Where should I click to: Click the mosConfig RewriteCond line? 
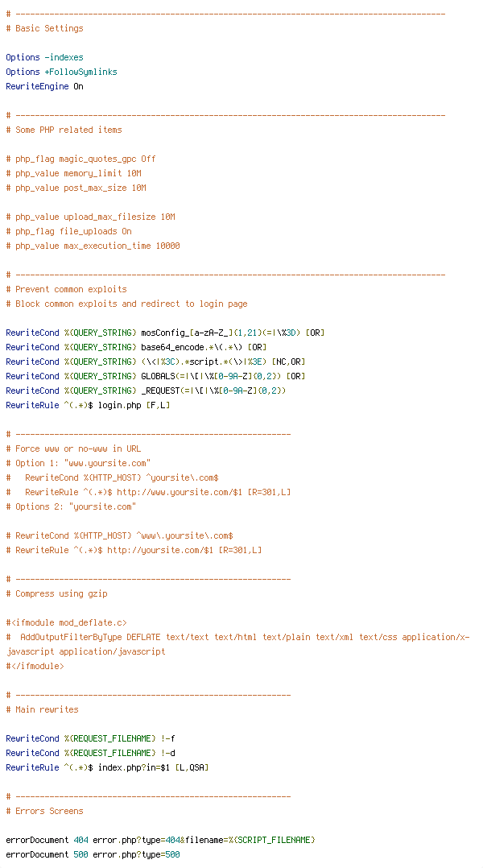(165, 333)
